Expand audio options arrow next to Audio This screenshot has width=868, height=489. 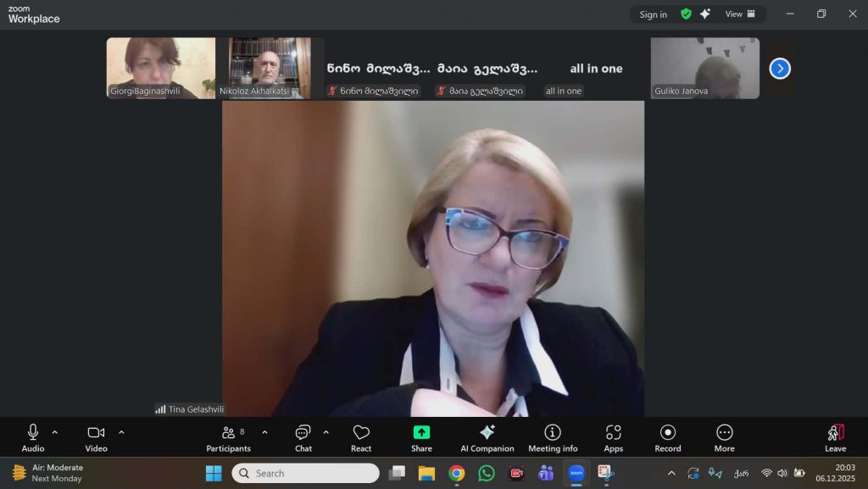click(55, 432)
